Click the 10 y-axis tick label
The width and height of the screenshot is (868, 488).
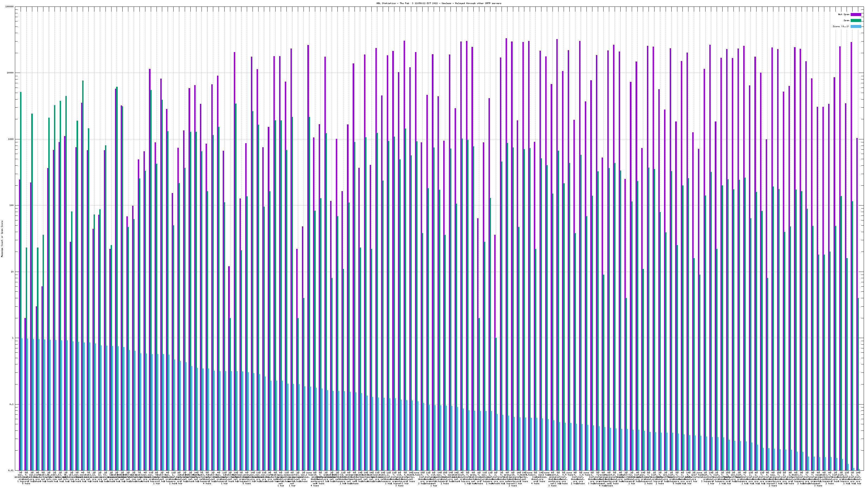(12, 272)
